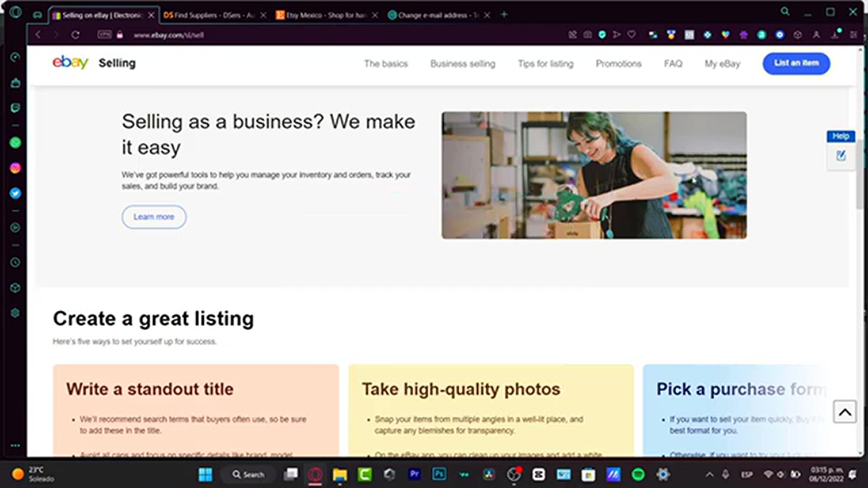Click the eBay logo
Screen dimensions: 868x488
tap(70, 62)
